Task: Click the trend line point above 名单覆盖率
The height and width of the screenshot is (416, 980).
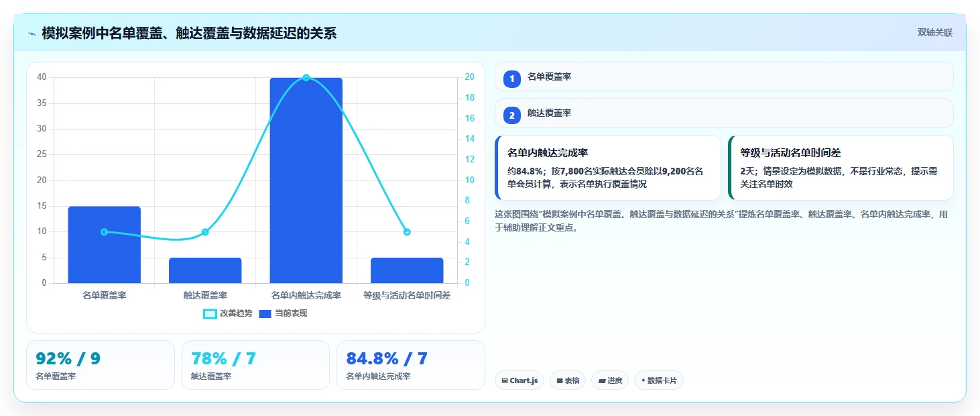Action: pyautogui.click(x=104, y=232)
